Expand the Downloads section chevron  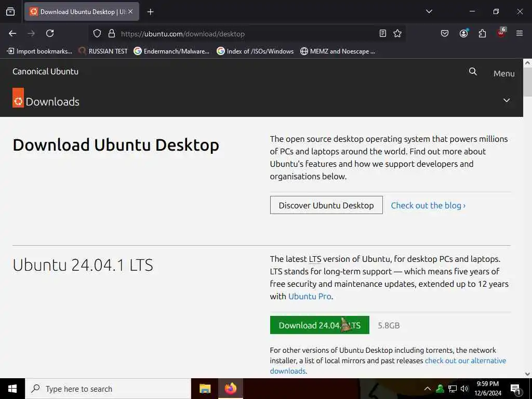tap(506, 100)
